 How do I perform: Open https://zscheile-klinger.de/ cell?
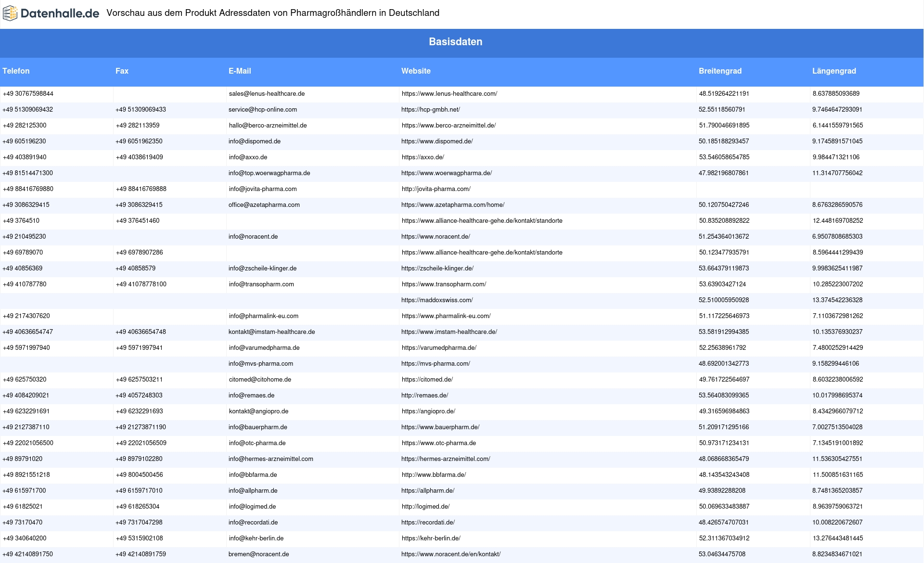(437, 269)
